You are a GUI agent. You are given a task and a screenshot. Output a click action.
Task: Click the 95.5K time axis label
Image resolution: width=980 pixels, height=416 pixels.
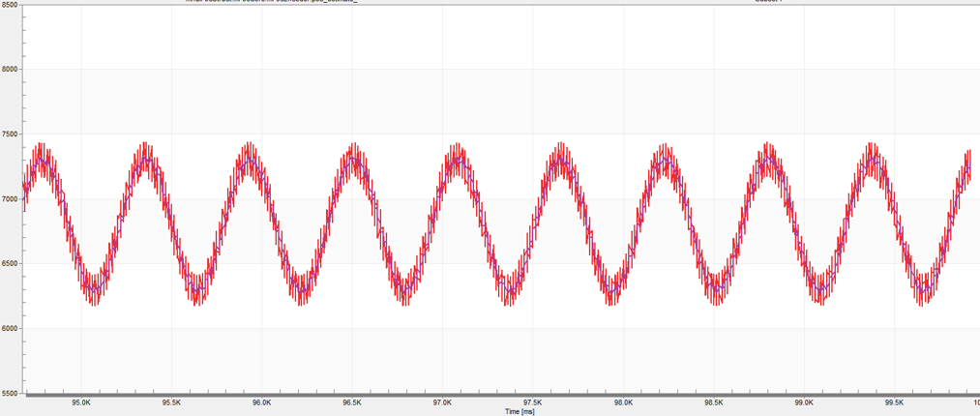click(x=171, y=402)
